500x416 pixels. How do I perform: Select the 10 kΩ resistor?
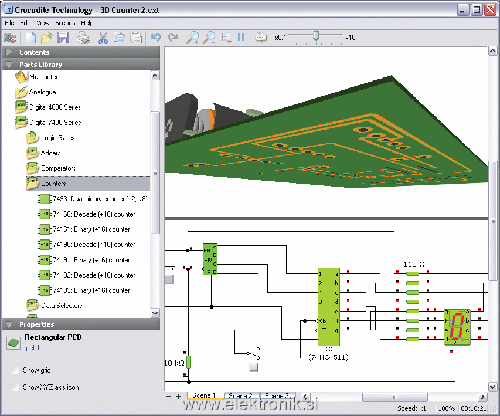pos(188,363)
